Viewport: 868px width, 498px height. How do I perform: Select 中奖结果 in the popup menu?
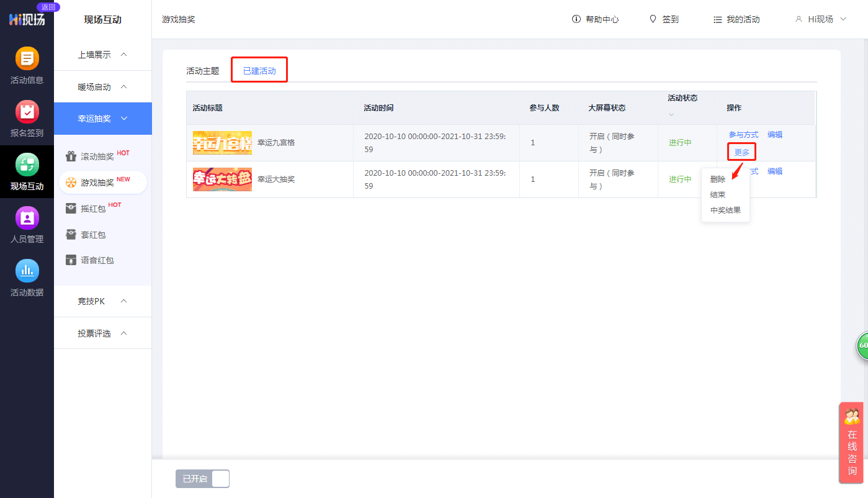[725, 210]
